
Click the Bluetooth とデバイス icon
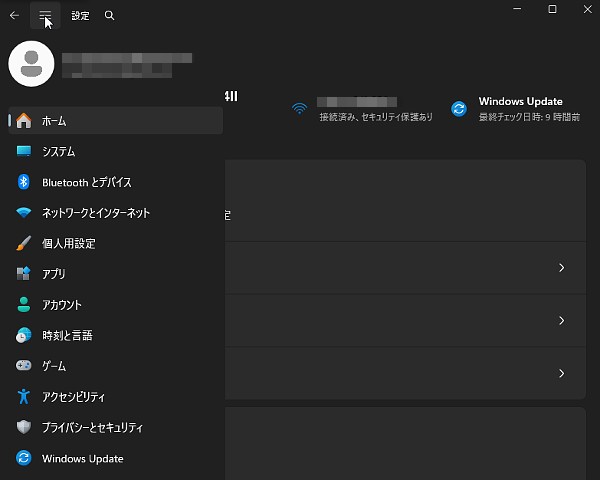coord(24,182)
